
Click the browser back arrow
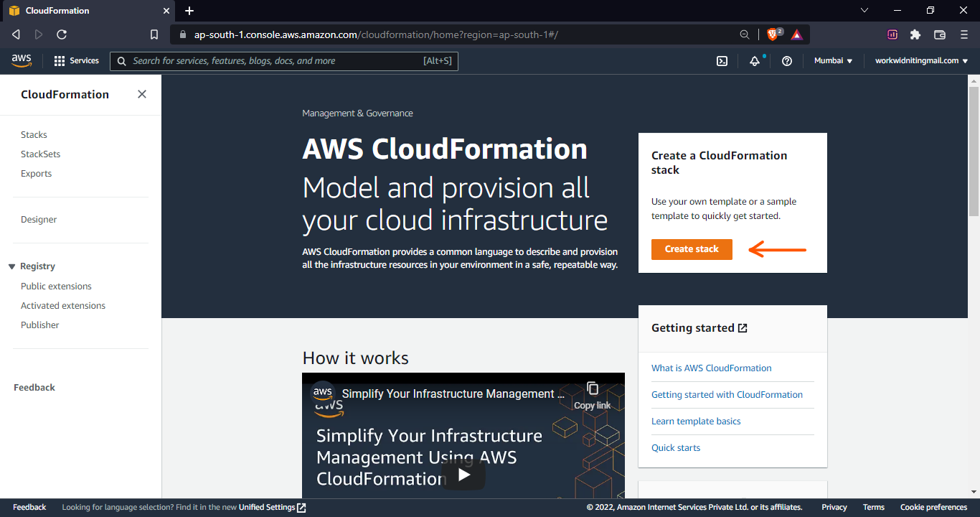tap(17, 34)
